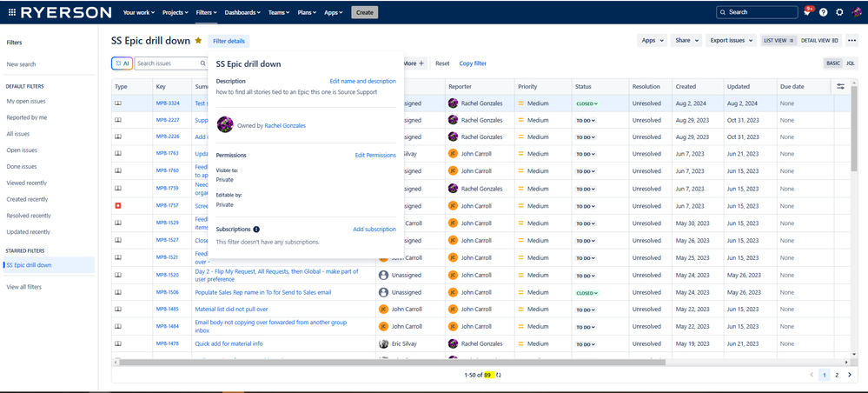Select Viewed recently filter
This screenshot has width=868, height=393.
coord(27,183)
